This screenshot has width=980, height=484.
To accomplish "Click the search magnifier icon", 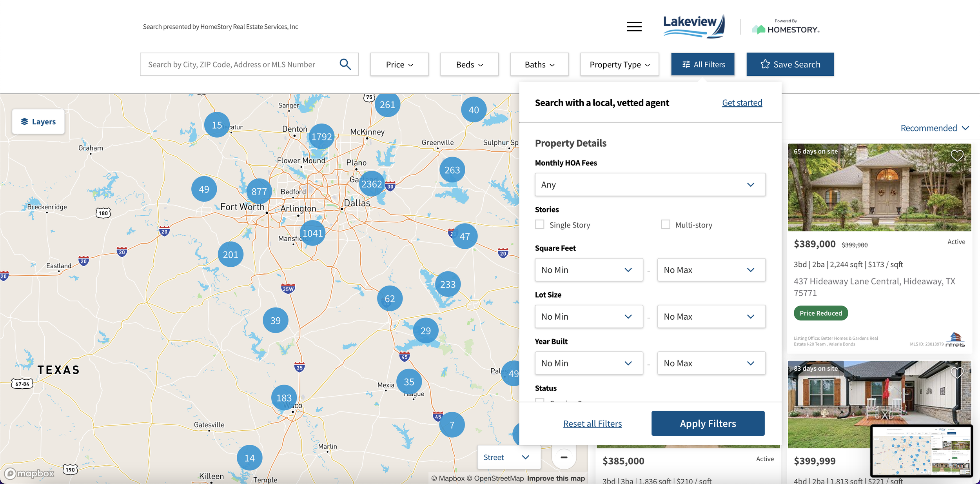I will point(345,64).
